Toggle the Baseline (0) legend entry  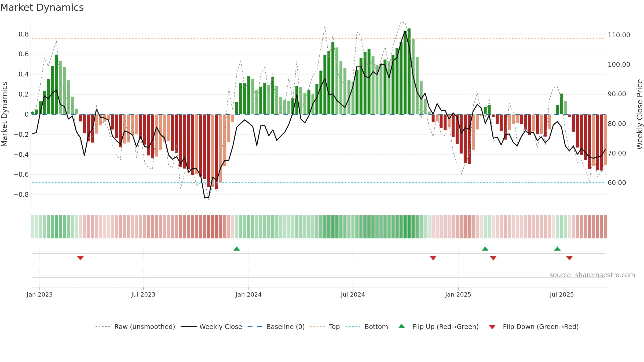(276, 327)
